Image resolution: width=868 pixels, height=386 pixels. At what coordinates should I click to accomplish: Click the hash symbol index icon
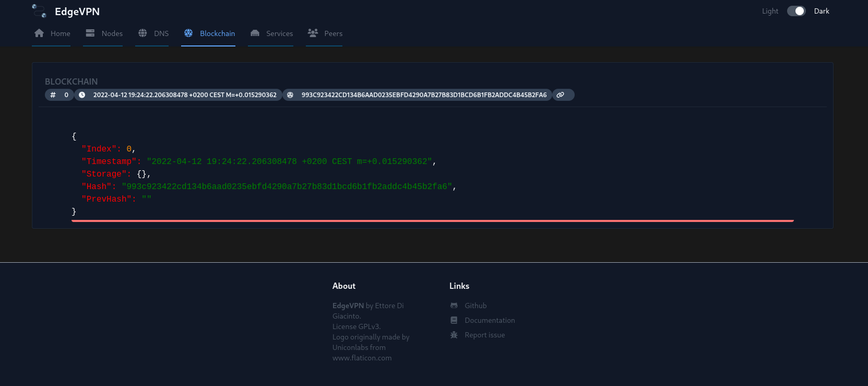[x=53, y=95]
